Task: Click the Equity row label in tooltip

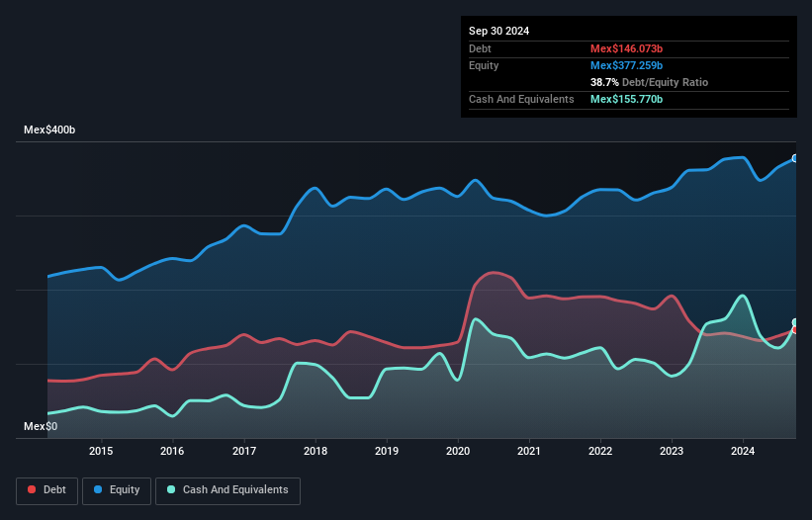Action: tap(484, 65)
